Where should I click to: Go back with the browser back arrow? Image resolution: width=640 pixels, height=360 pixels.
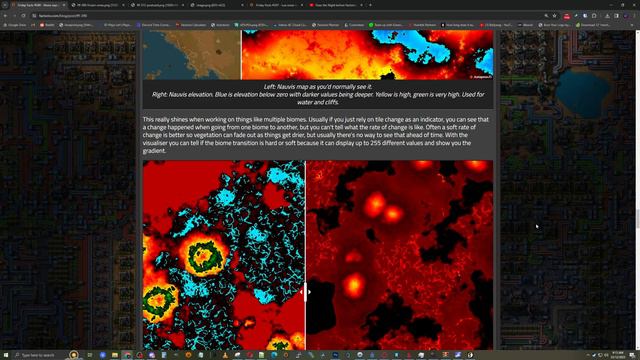[5, 16]
